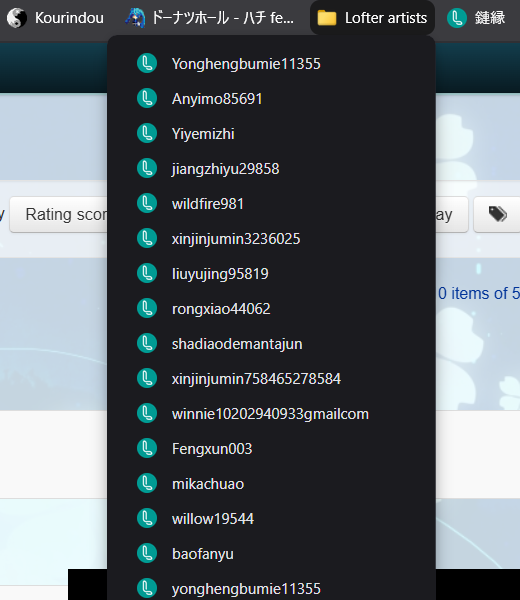The image size is (520, 600).
Task: Click the Lofter icon beside Anyimo85691
Action: (x=147, y=98)
